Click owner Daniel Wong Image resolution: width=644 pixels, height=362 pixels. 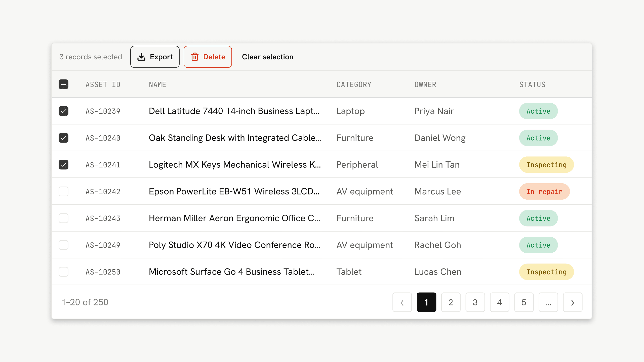(440, 138)
